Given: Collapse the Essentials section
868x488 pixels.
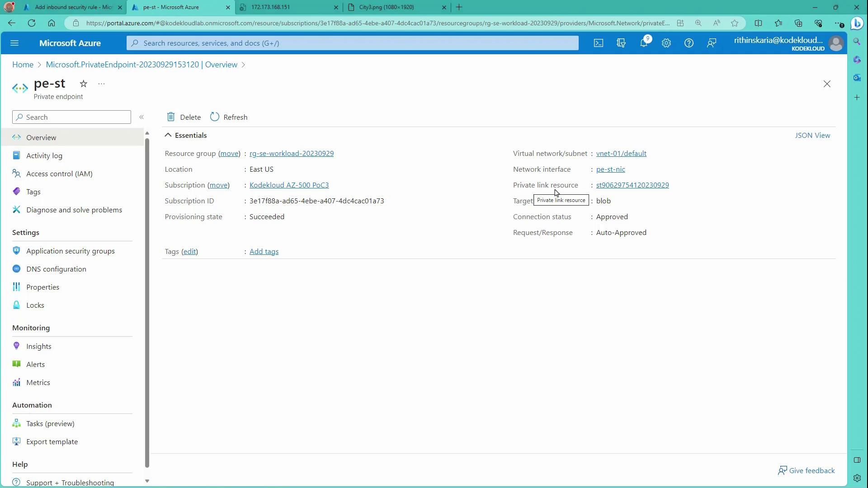Looking at the screenshot, I should click(x=168, y=135).
